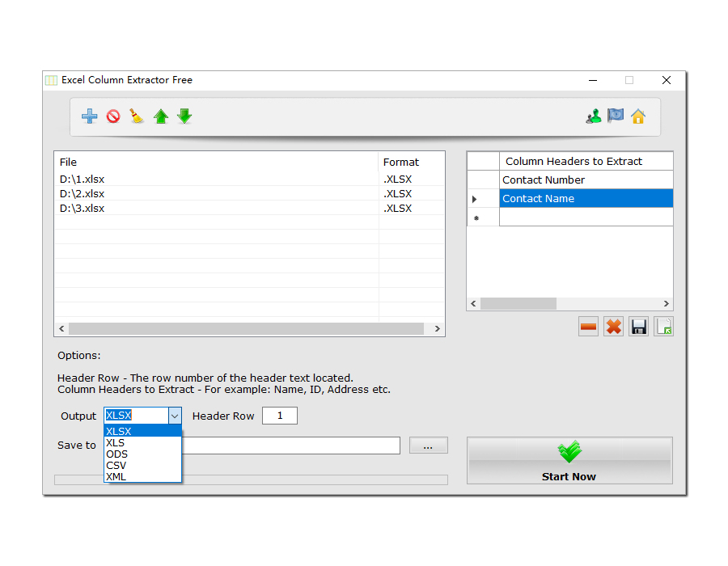The height and width of the screenshot is (566, 728).
Task: Remove selected file with red prohibit icon
Action: click(113, 116)
